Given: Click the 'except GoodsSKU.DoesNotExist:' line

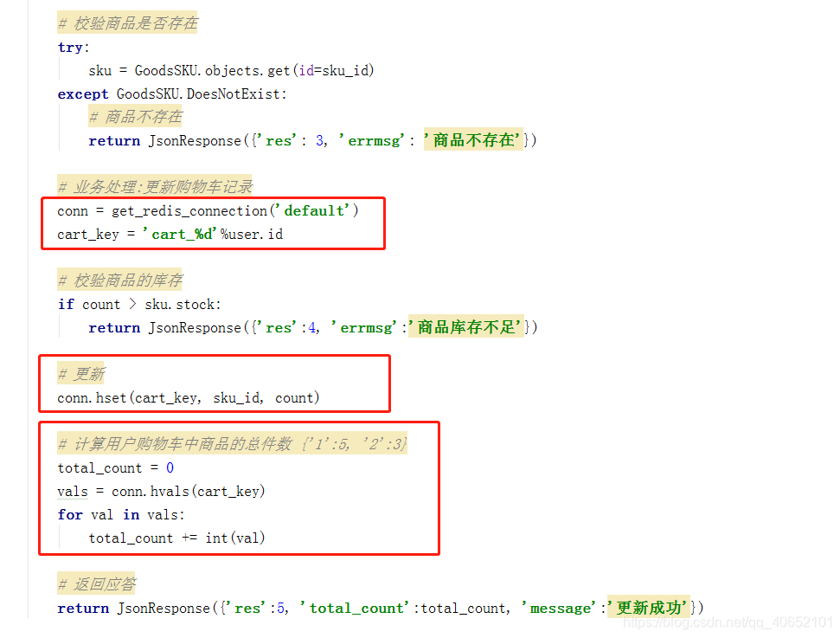Looking at the screenshot, I should (172, 93).
